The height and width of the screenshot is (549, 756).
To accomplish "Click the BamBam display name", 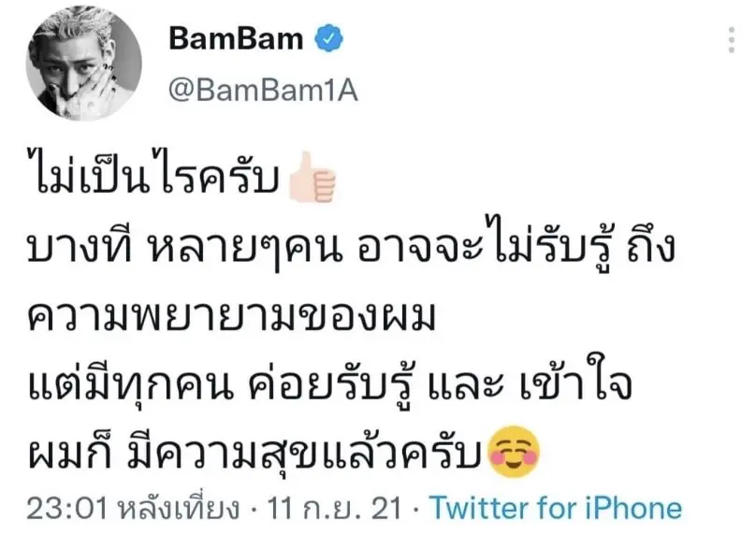I will tap(236, 38).
